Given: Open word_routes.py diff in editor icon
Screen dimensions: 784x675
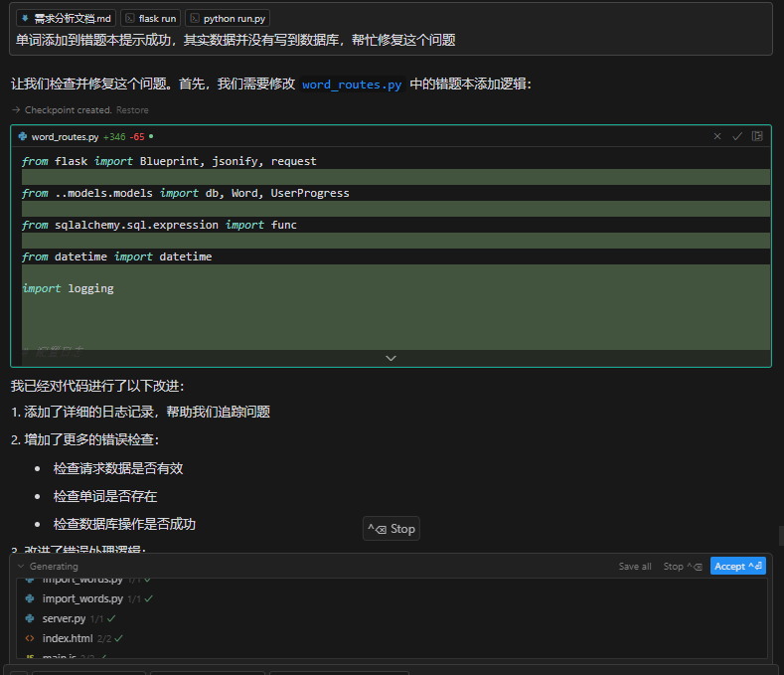Looking at the screenshot, I should tap(757, 136).
